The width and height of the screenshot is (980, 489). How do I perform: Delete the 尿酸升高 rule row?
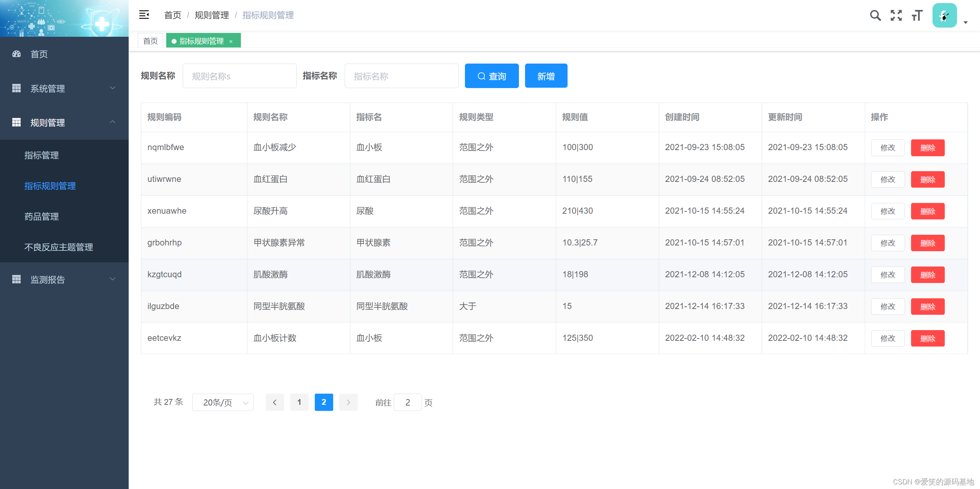point(927,211)
